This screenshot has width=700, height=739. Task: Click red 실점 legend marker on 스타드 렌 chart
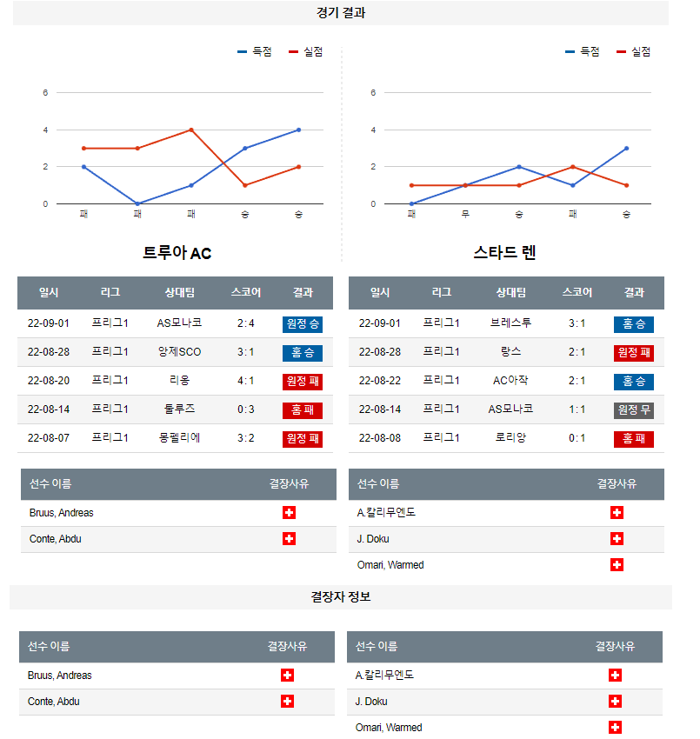(621, 52)
